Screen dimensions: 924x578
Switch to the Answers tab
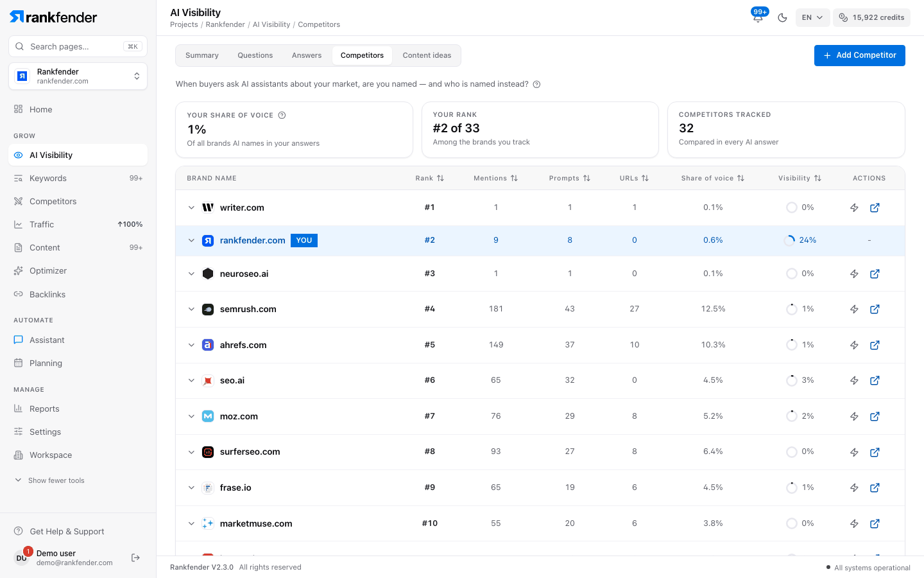click(x=307, y=55)
